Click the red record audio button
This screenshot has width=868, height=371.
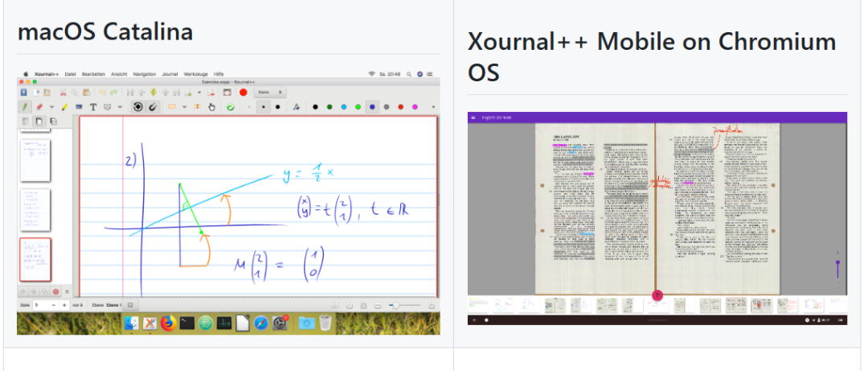(x=244, y=92)
